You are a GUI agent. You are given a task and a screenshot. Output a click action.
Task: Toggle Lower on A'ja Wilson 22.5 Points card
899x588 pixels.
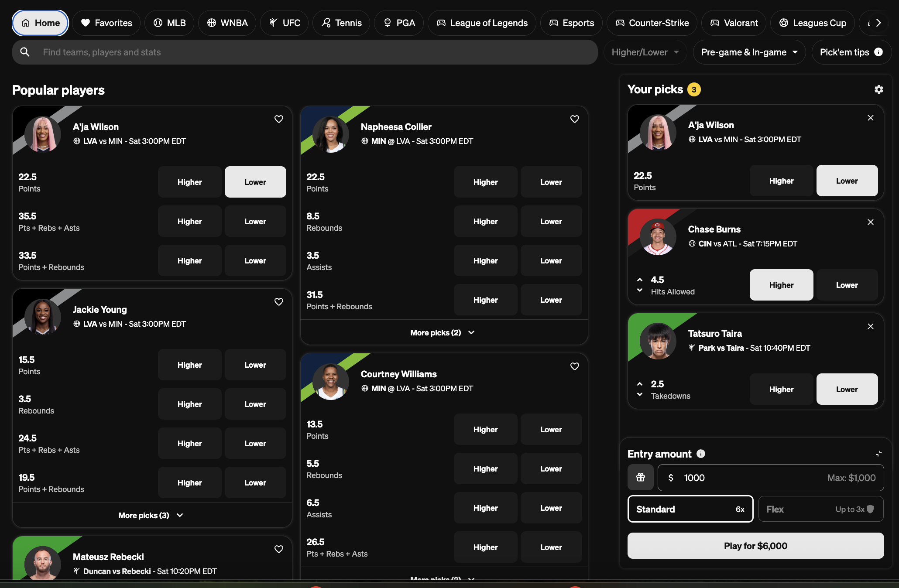(255, 182)
